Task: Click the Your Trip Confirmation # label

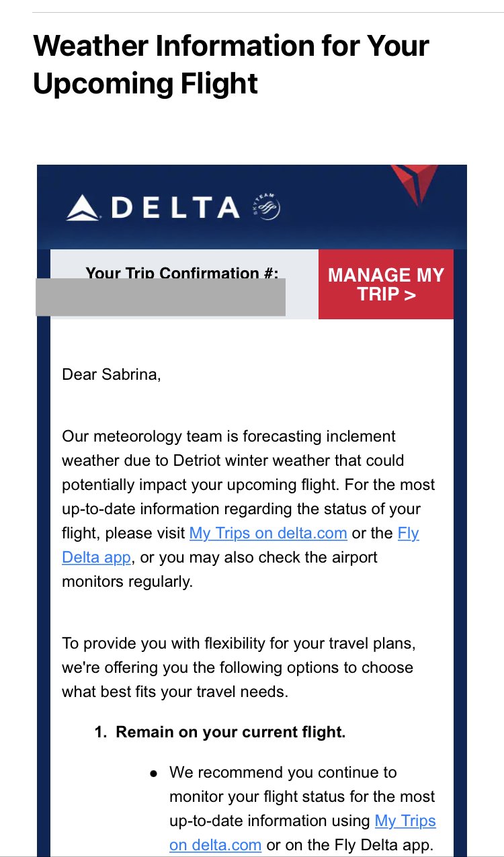Action: (x=182, y=272)
